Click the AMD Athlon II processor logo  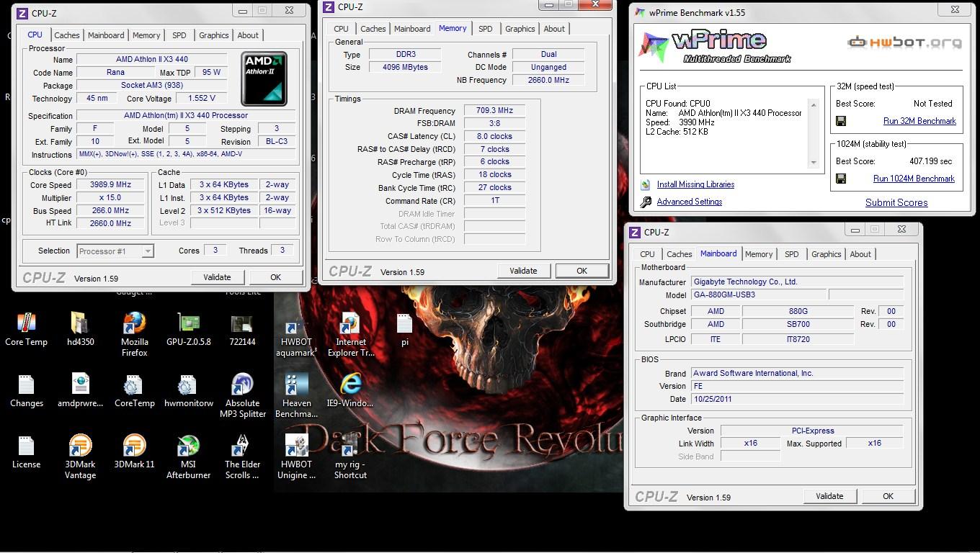pos(264,78)
